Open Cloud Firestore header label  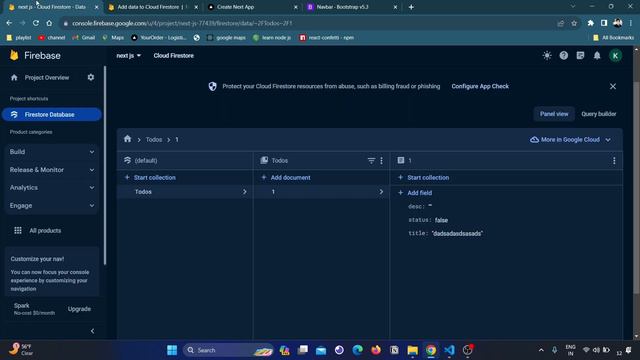click(173, 56)
